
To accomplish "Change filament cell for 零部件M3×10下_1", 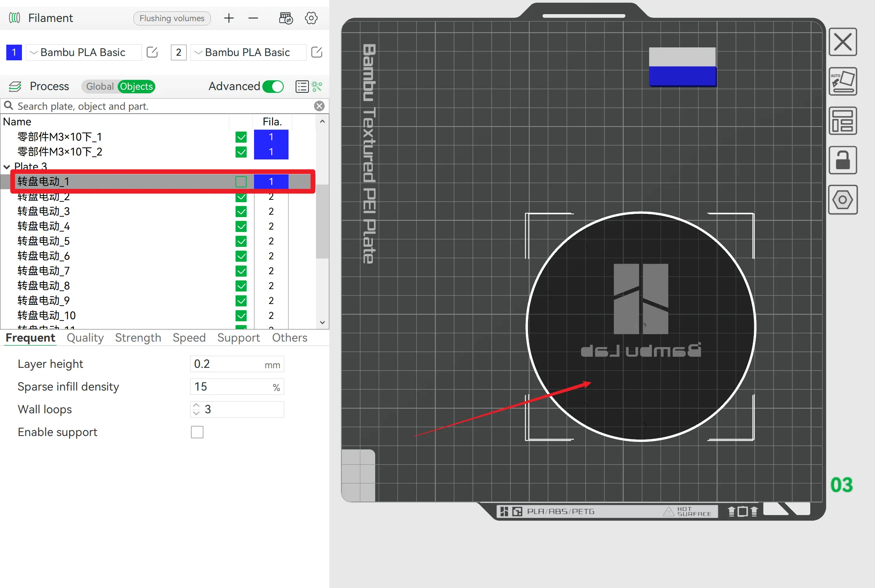I will point(271,137).
